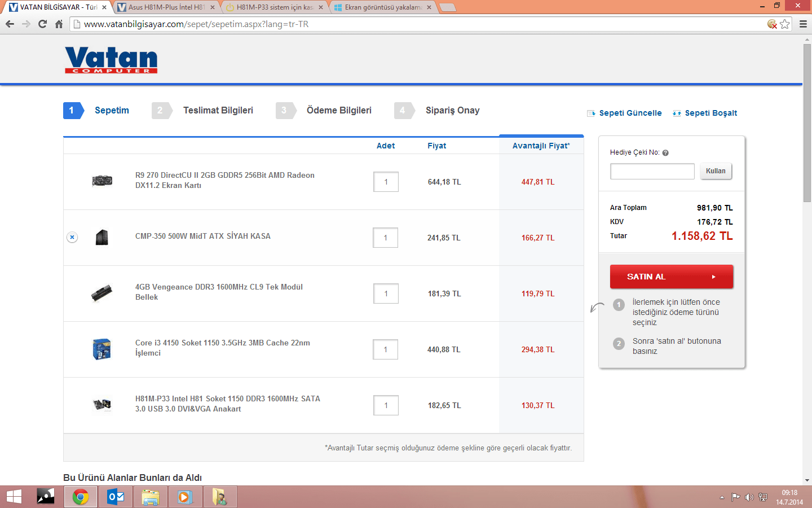Screen dimensions: 812x508
Task: Click the H81M-P33 motherboard thumbnail
Action: coord(102,405)
